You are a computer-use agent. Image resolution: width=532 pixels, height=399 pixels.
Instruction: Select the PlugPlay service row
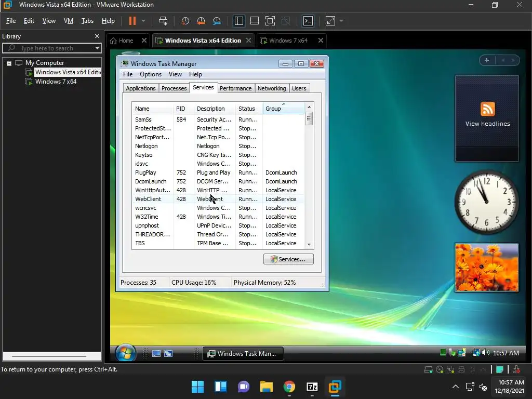(218, 172)
